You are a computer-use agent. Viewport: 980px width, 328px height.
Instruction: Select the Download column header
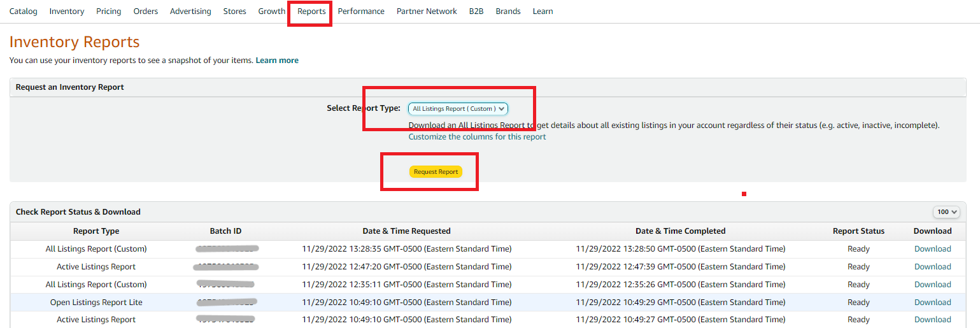click(932, 231)
